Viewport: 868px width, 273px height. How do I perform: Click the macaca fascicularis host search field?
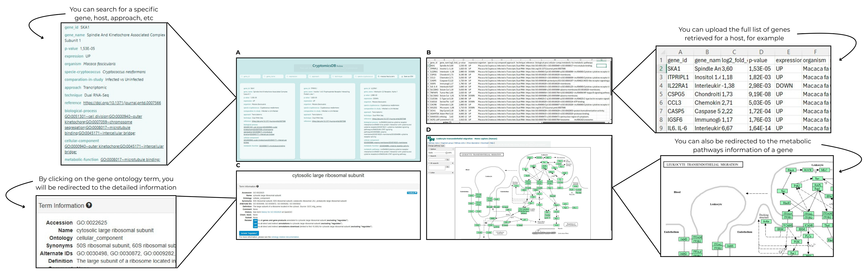click(x=387, y=76)
